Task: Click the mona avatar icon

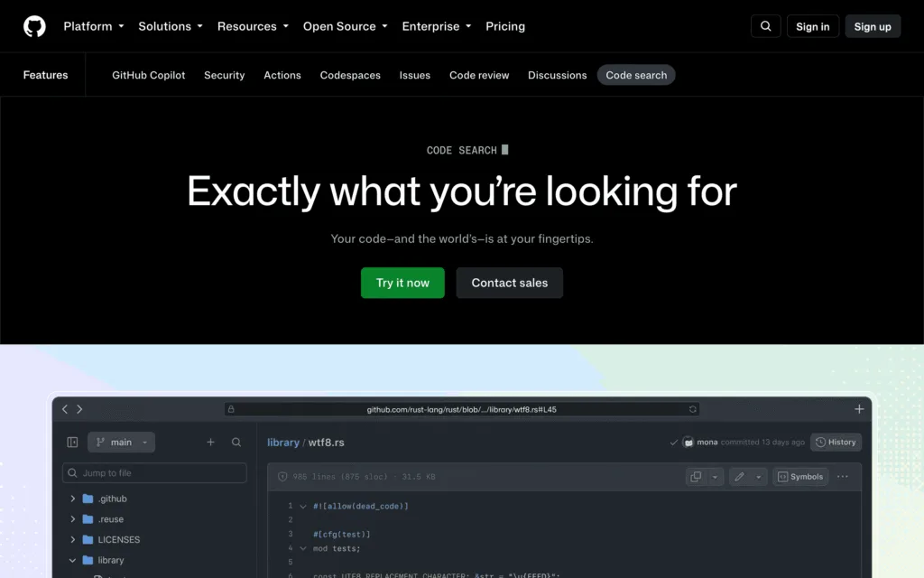Action: (x=688, y=442)
